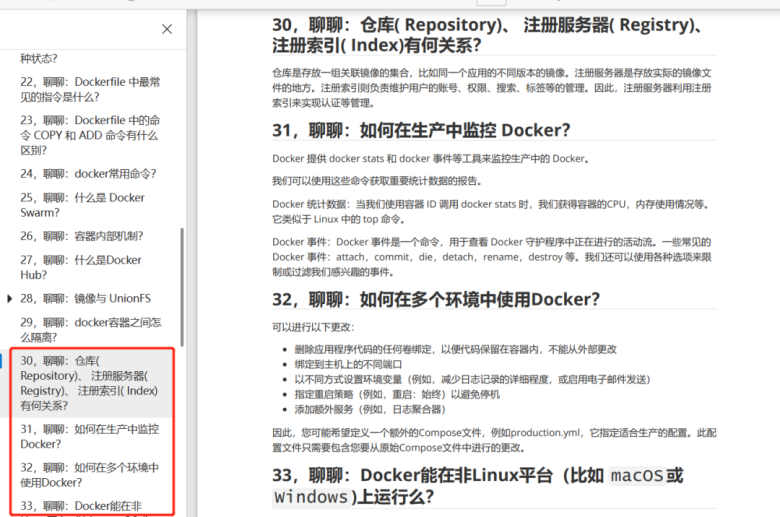
Task: Close the outline sidebar panel
Action: coord(167,29)
